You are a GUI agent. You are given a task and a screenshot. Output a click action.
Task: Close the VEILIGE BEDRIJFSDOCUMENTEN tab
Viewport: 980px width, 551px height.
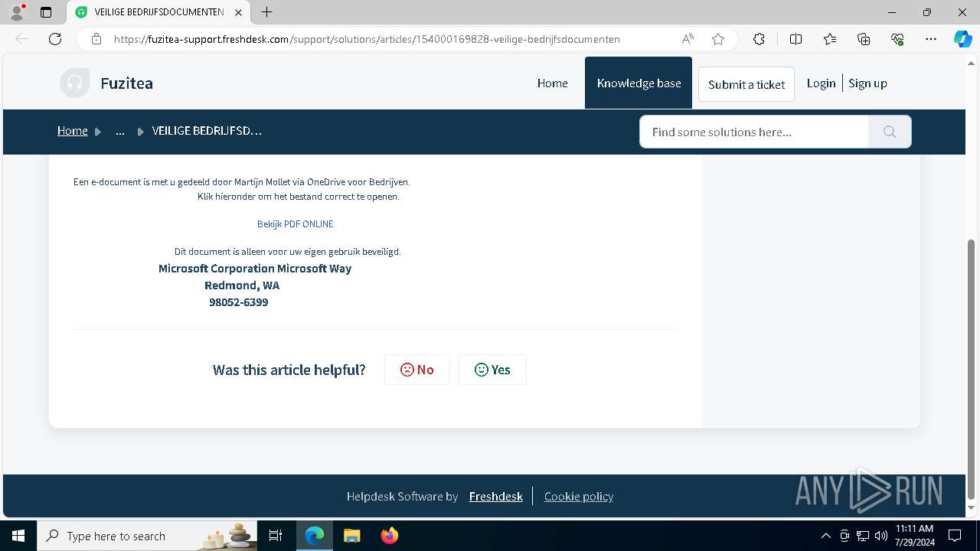(x=239, y=12)
